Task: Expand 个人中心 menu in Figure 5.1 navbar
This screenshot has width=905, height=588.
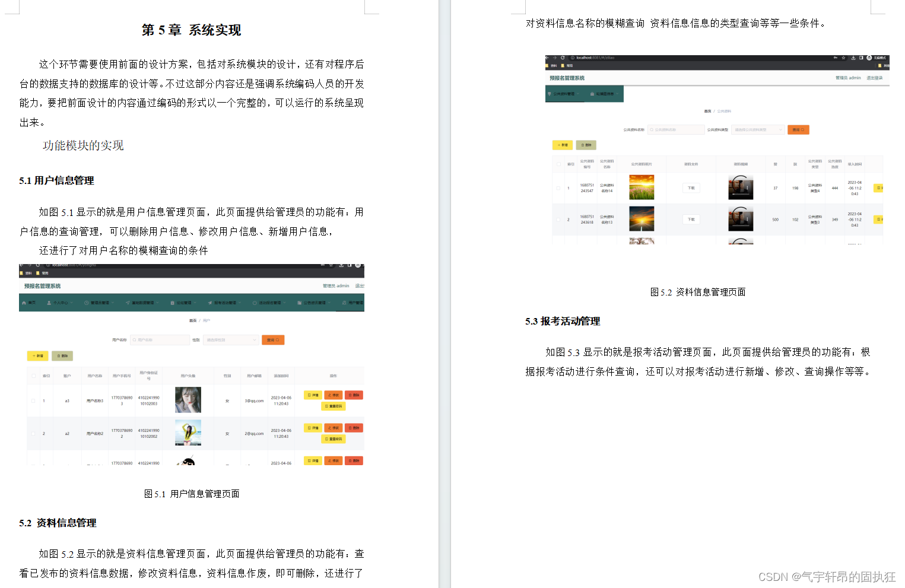Action: (59, 303)
